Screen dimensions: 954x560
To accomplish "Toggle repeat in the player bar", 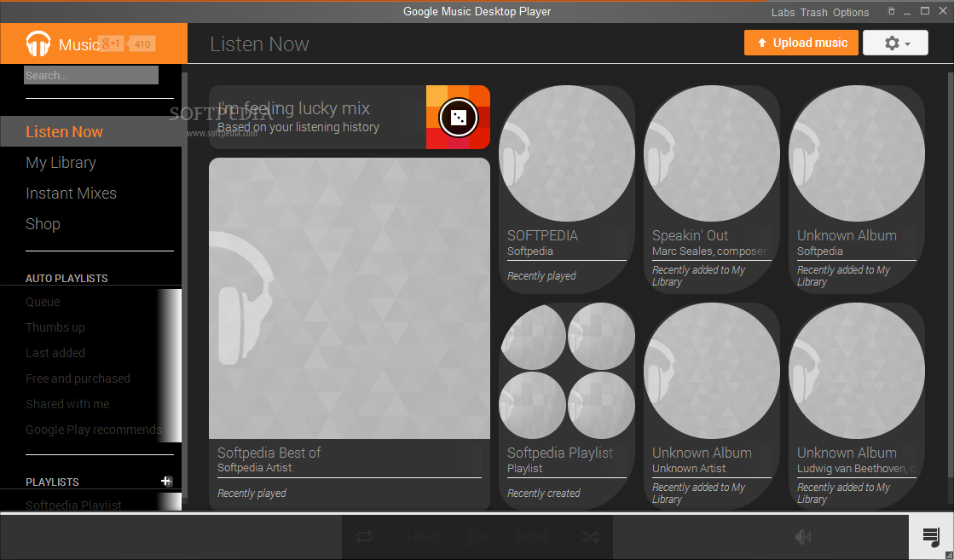I will [364, 536].
